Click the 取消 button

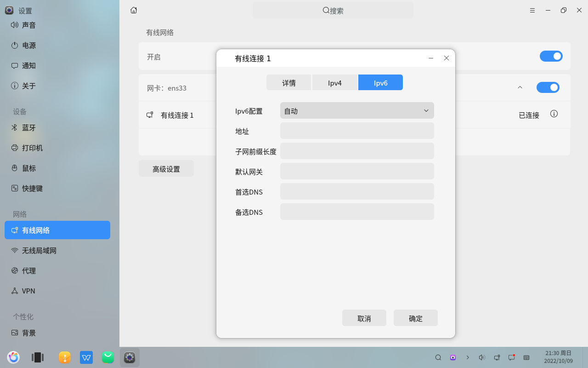364,318
